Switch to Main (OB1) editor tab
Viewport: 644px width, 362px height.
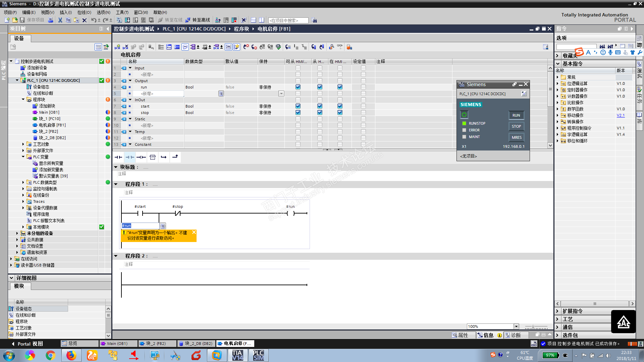pos(117,344)
